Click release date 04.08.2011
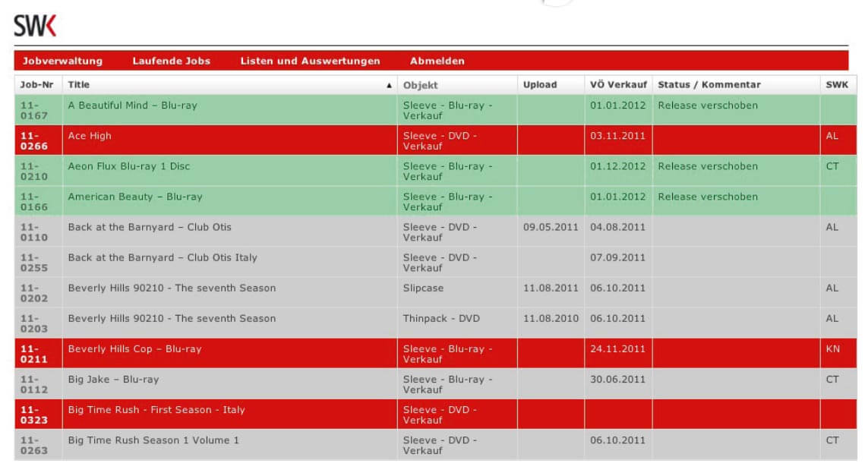 [x=618, y=227]
